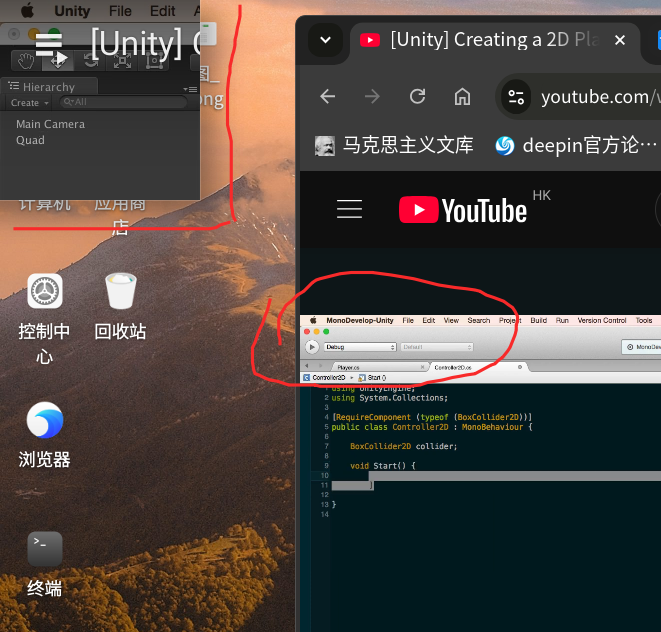Go to browser home page
The height and width of the screenshot is (632, 661).
(462, 97)
